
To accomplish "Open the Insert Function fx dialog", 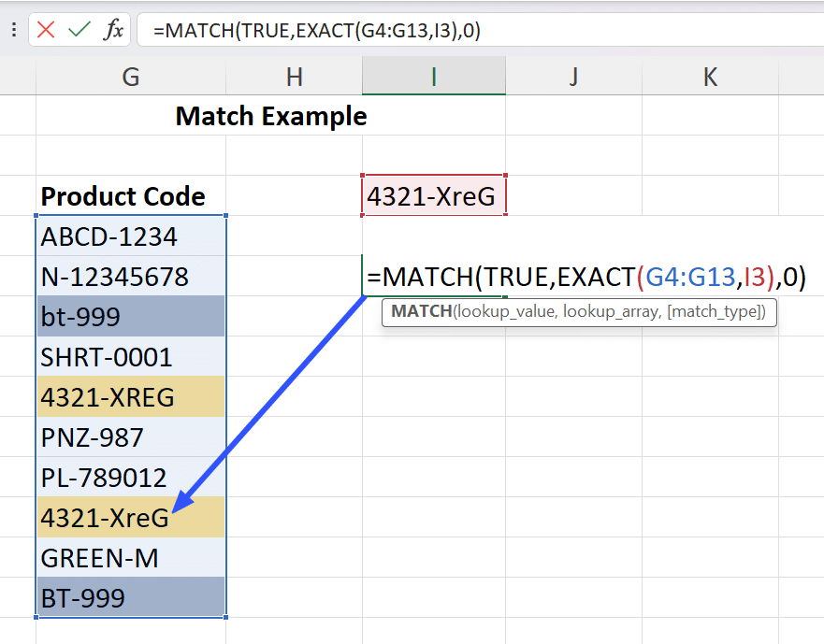I will tap(113, 29).
